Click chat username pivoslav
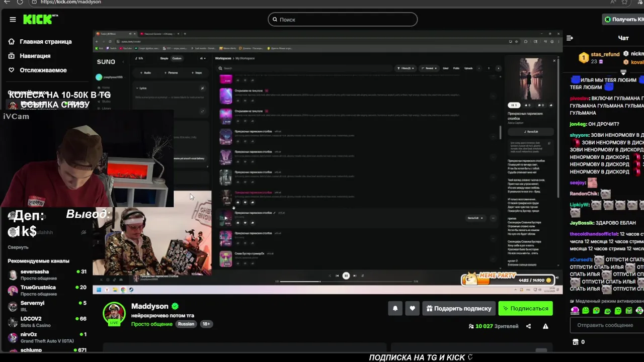The image size is (644, 362). 579,99
